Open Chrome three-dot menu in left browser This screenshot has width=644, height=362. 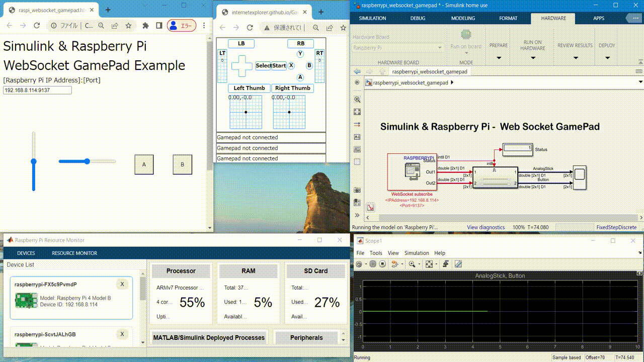click(204, 26)
